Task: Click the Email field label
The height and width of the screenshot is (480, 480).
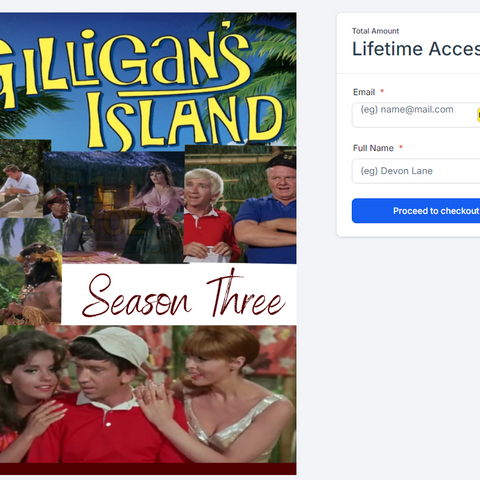Action: [364, 92]
